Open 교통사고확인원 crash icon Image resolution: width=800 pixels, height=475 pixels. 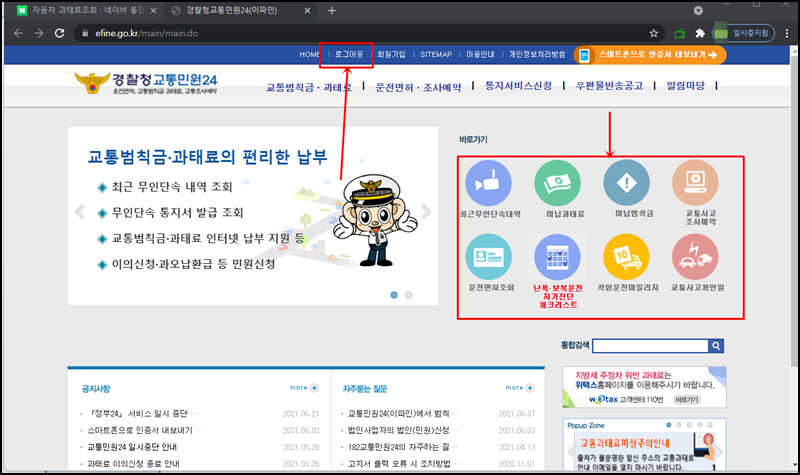(695, 257)
